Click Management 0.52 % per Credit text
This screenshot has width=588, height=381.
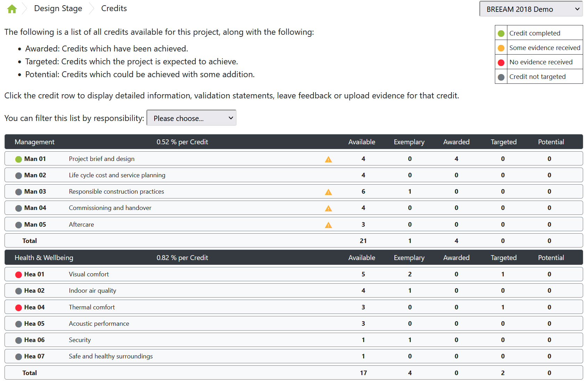[x=182, y=142]
